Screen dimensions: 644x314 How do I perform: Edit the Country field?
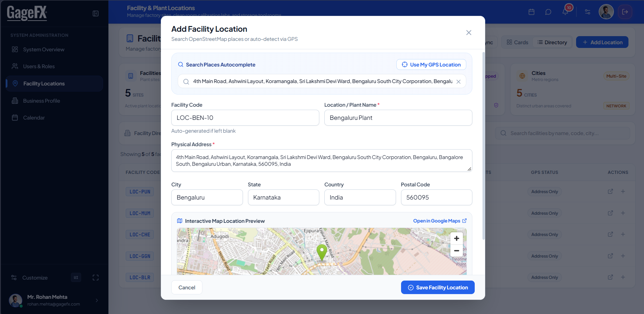click(x=360, y=198)
